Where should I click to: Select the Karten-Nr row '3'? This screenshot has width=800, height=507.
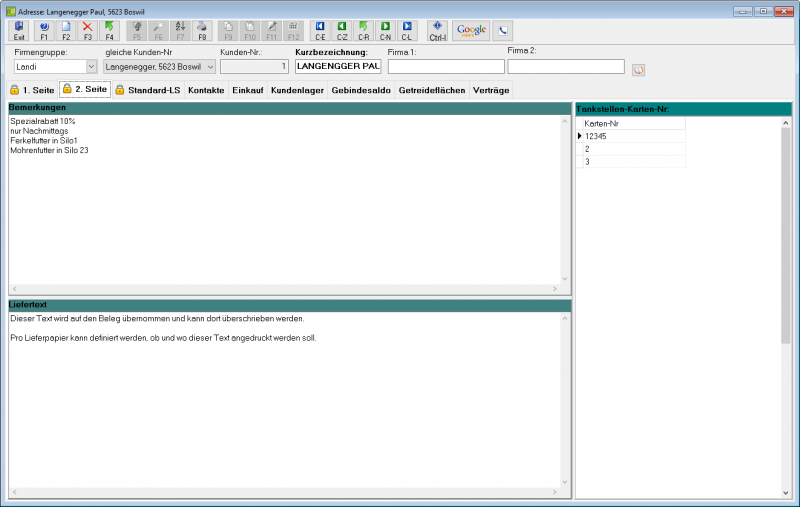pos(634,162)
